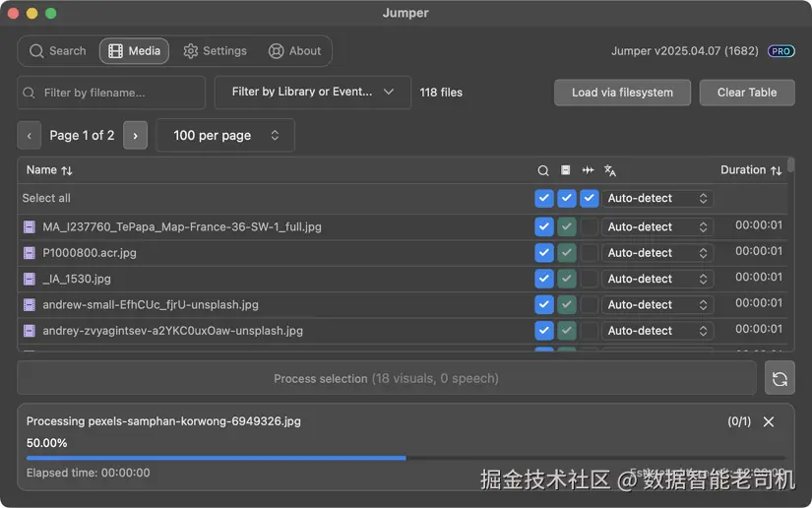Go to the previous page

[29, 136]
